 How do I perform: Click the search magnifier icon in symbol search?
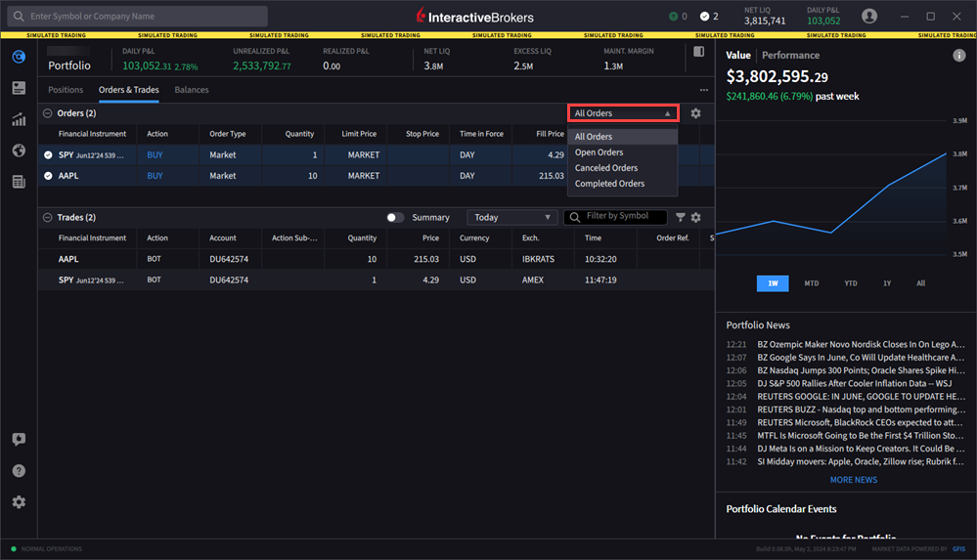pos(19,17)
